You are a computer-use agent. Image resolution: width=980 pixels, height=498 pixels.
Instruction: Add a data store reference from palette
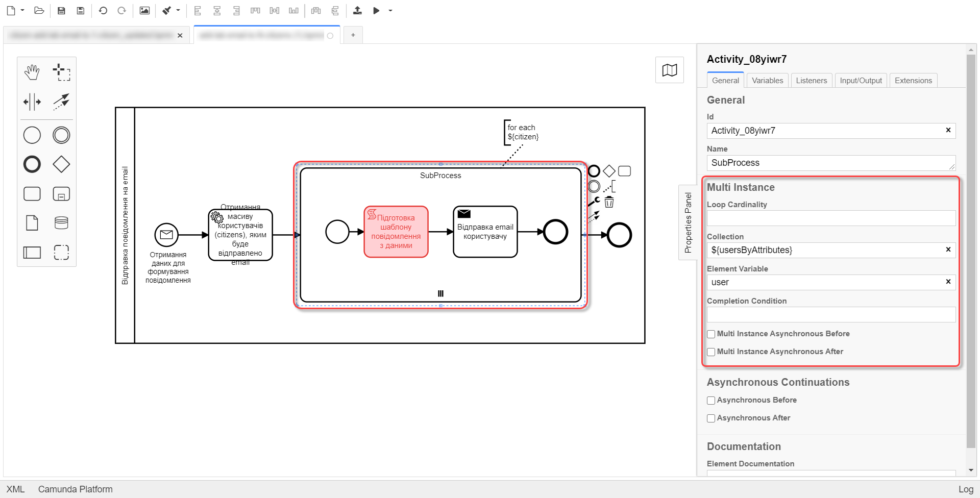click(61, 223)
